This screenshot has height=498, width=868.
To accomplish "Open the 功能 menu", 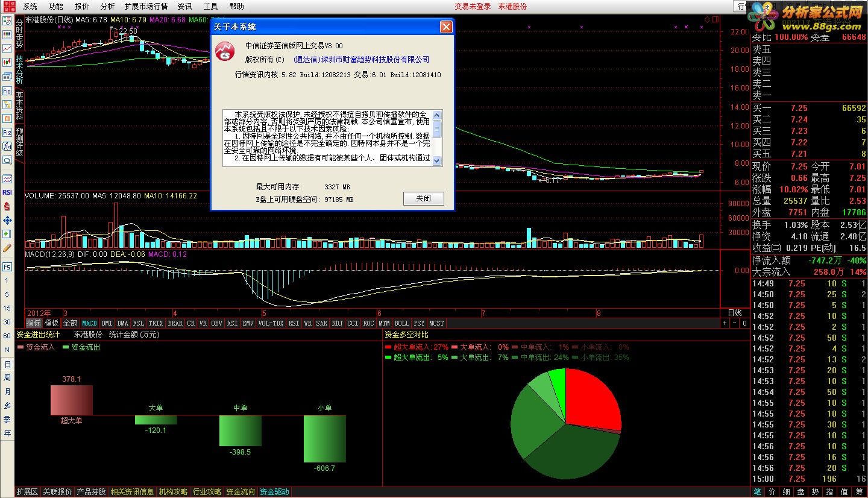I will (x=55, y=7).
